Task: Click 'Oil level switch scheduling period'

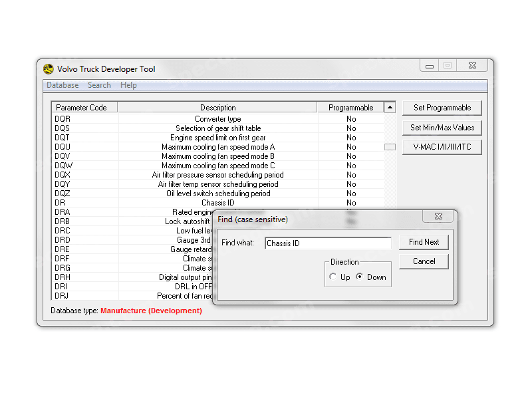Action: click(218, 194)
